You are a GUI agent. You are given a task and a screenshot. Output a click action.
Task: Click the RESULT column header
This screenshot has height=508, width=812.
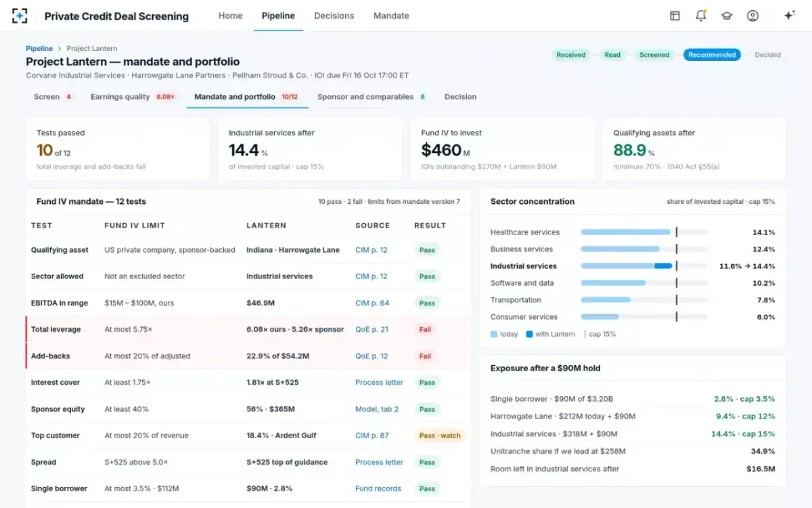[x=430, y=226]
